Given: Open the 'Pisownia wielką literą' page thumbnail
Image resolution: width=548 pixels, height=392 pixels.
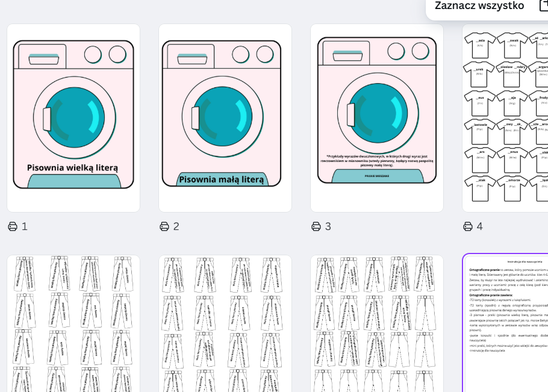Looking at the screenshot, I should 73,118.
